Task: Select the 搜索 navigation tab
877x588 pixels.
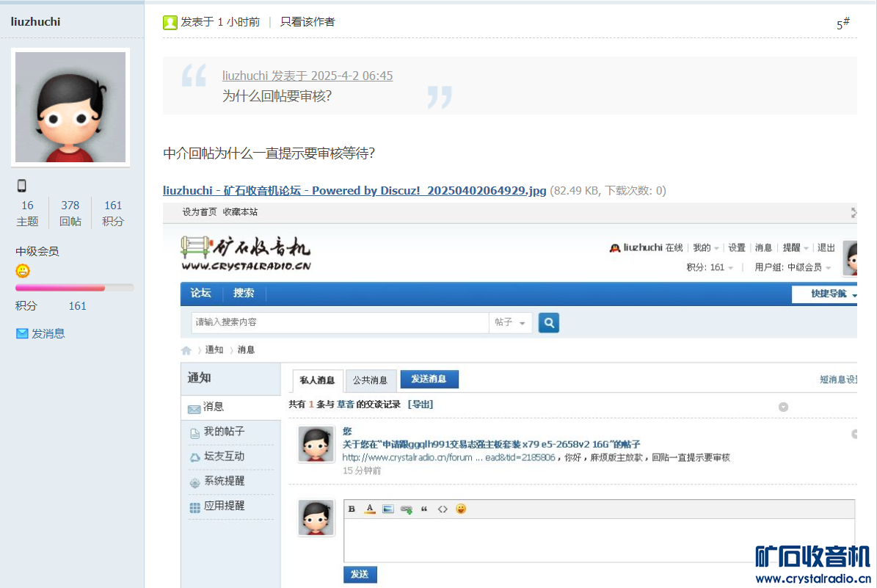Action: (244, 293)
